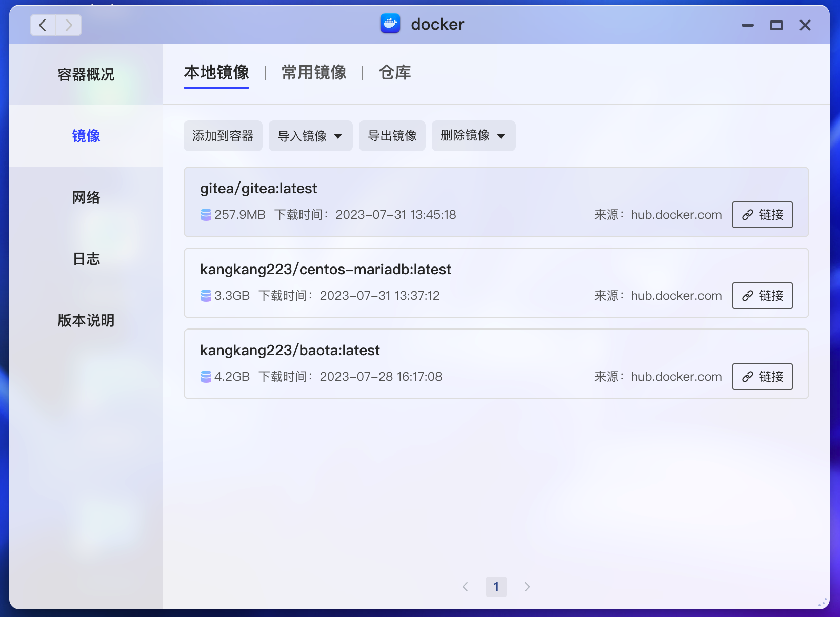Screen dimensions: 840x617
Task: Click hub.docker.com source for centos-mariadb image
Action: [x=676, y=296]
